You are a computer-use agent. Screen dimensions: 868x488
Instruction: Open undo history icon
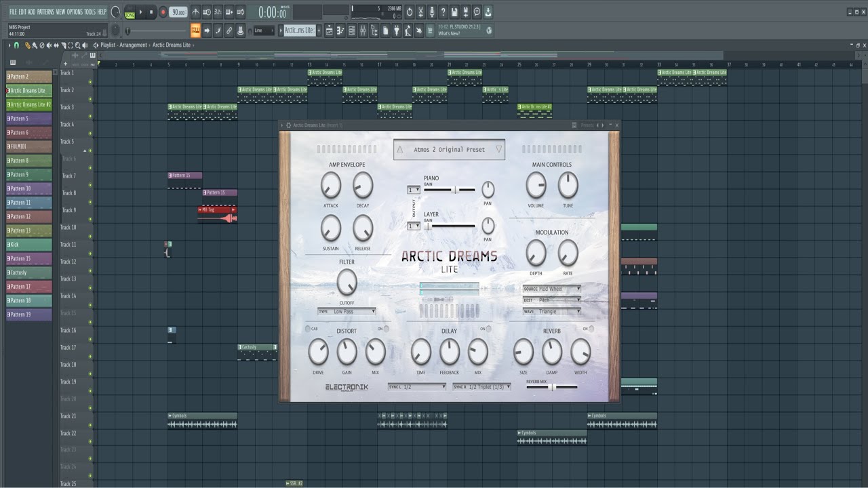pos(410,12)
